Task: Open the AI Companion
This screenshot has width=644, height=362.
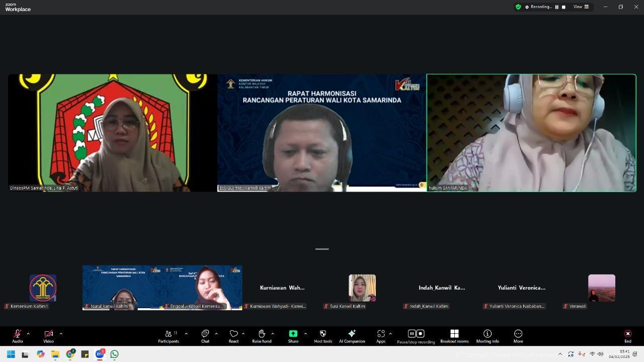Action: 352,336
